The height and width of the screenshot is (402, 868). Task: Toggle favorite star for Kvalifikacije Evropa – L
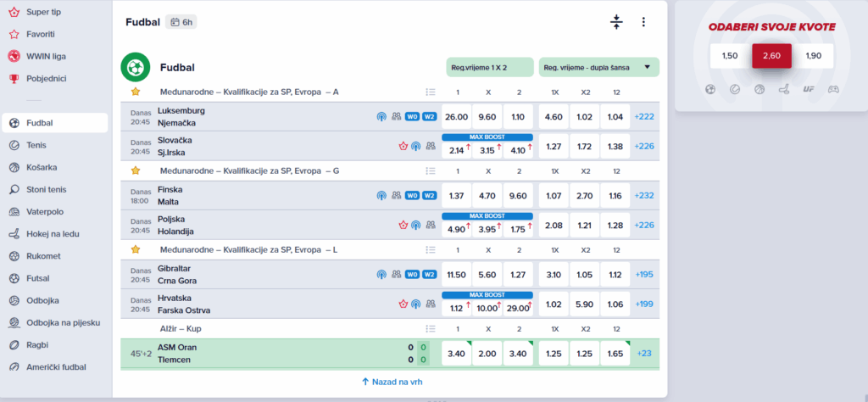click(x=135, y=249)
